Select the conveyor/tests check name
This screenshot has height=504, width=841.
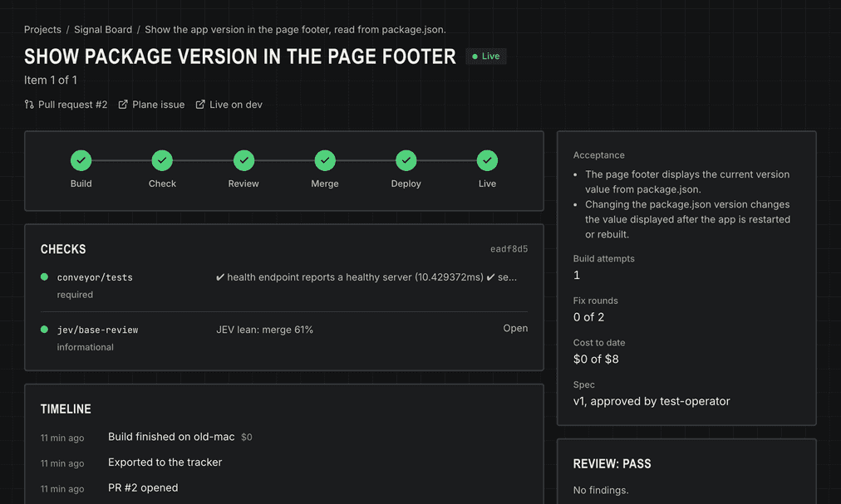tap(95, 277)
